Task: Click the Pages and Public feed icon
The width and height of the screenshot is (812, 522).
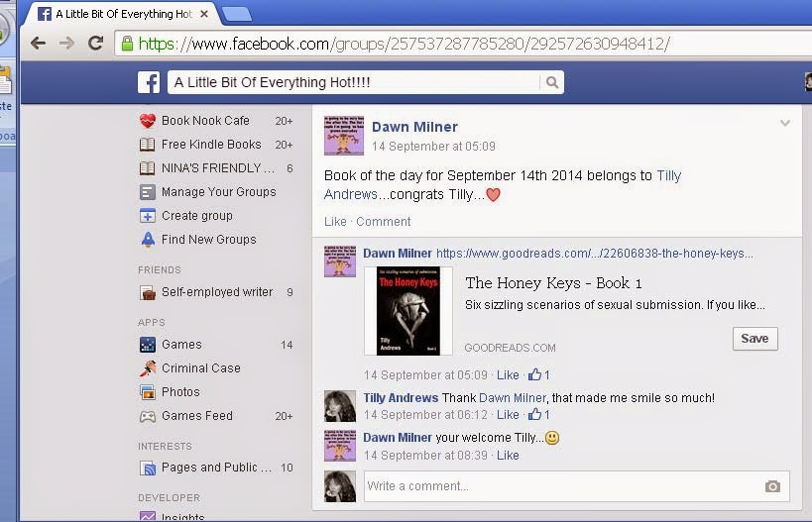Action: coord(148,469)
